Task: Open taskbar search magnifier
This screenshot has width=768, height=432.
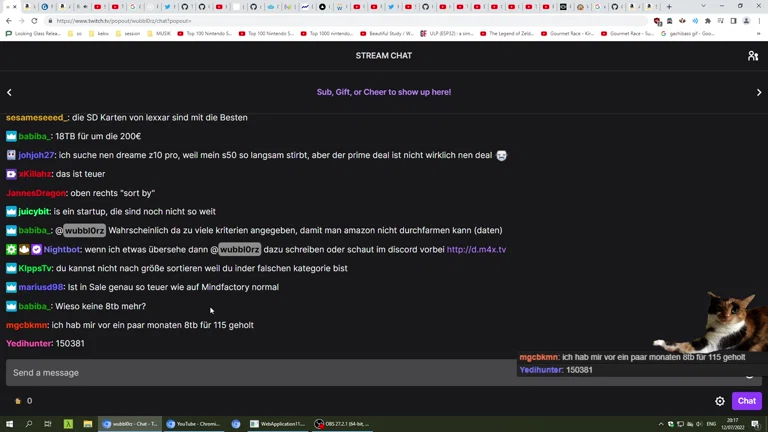Action: (x=28, y=424)
